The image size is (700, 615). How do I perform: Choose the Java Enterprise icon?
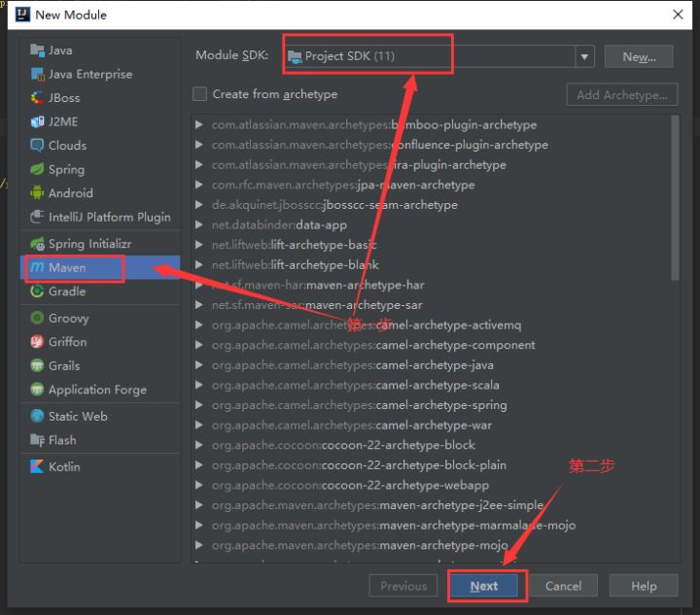tap(37, 74)
